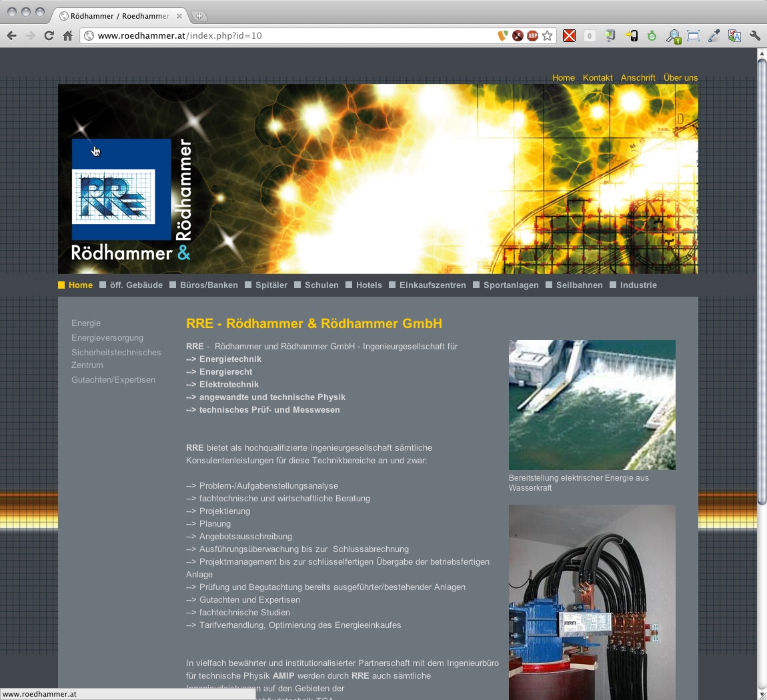Click the screen capture frame icon
This screenshot has width=767, height=700.
click(x=693, y=36)
